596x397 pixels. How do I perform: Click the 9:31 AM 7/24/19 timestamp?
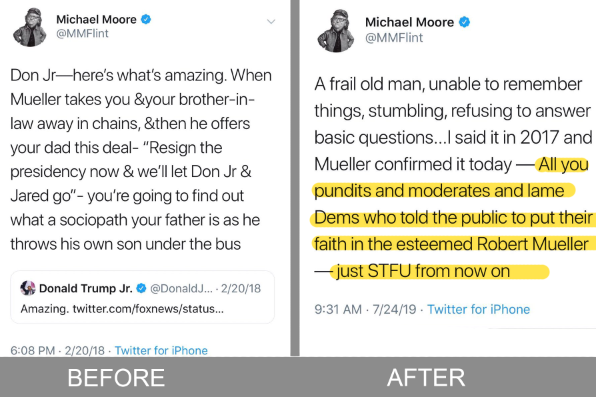pos(365,309)
